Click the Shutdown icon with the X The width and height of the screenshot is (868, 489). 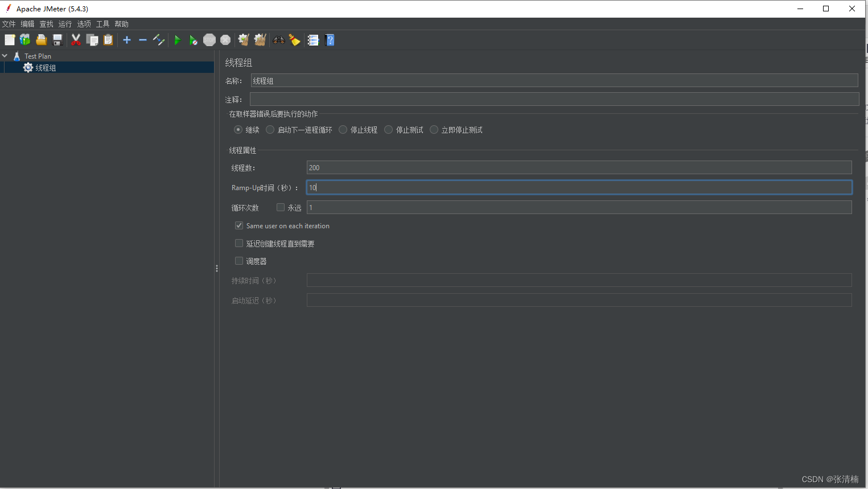[x=225, y=40]
